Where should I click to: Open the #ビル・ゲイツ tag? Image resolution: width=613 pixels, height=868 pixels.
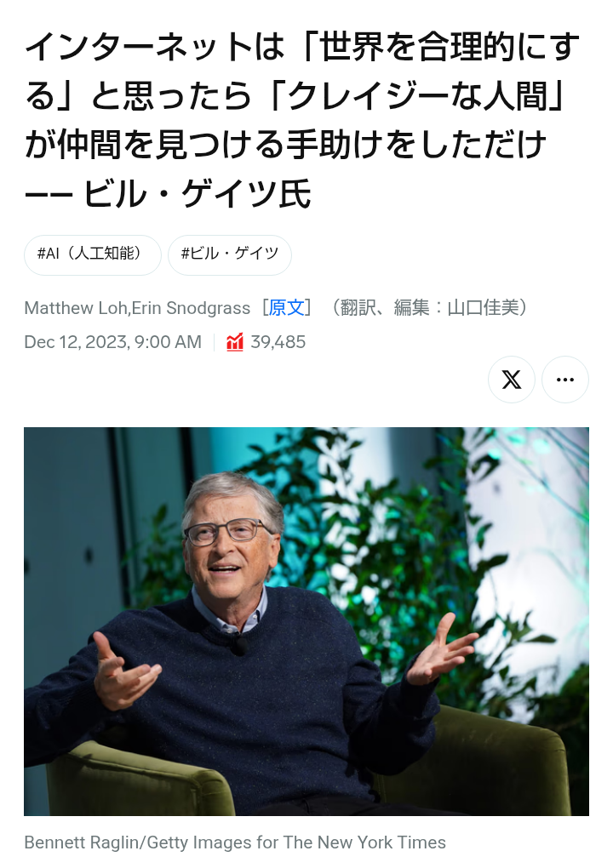[x=229, y=254]
